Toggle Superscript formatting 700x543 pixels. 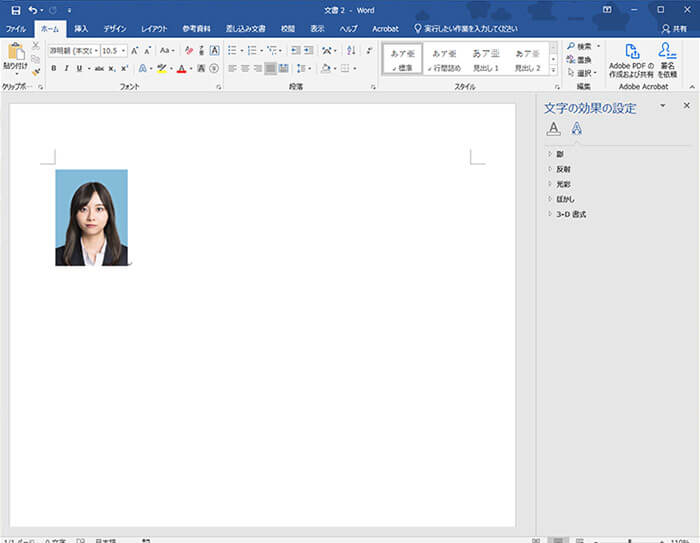tap(125, 68)
